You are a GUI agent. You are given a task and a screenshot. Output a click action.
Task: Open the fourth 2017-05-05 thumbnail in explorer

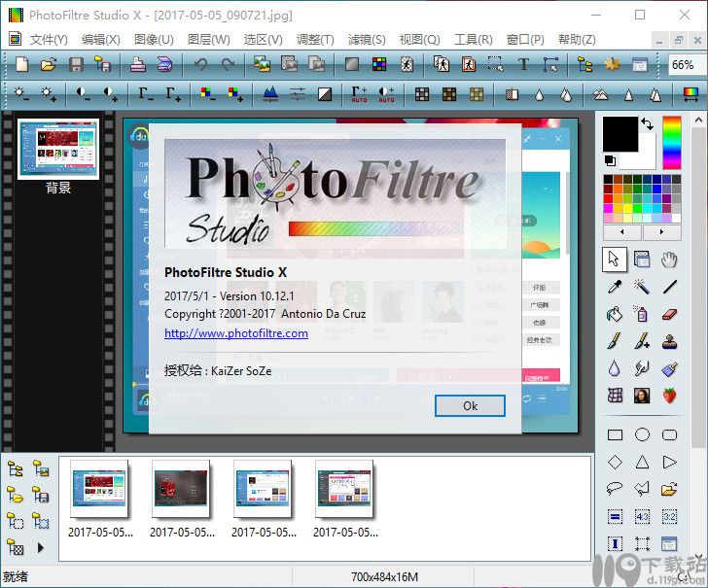(x=344, y=489)
